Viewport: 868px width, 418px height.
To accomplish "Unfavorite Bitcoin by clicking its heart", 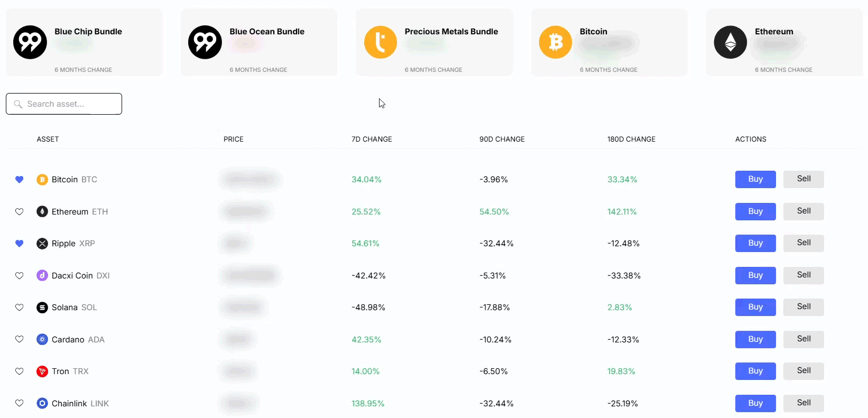I will tap(19, 180).
